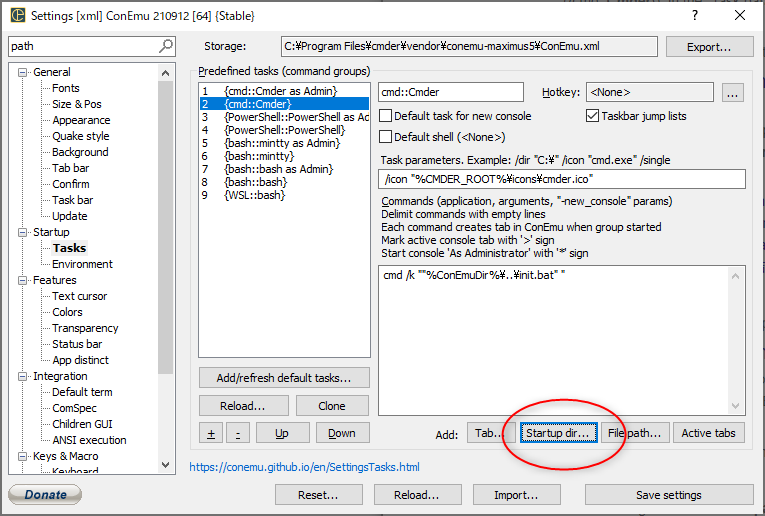Screen dimensions: 765x516
Task: Open Update settings page
Action: (70, 216)
